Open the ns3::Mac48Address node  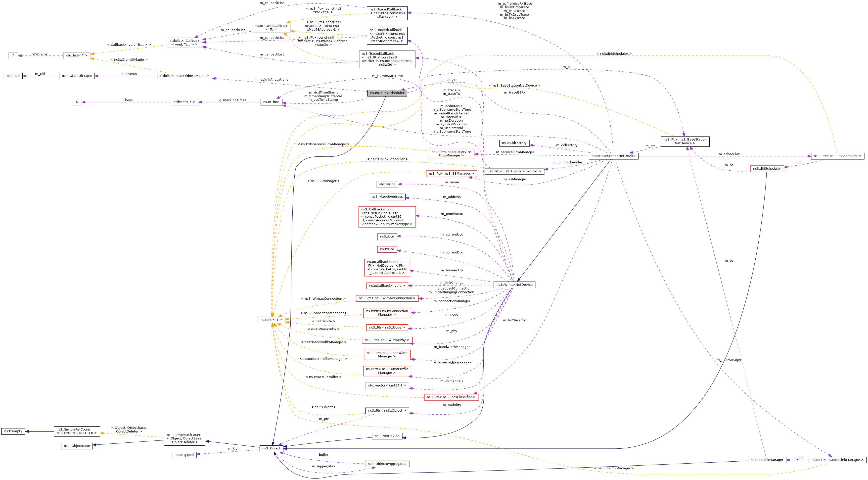[x=387, y=197]
